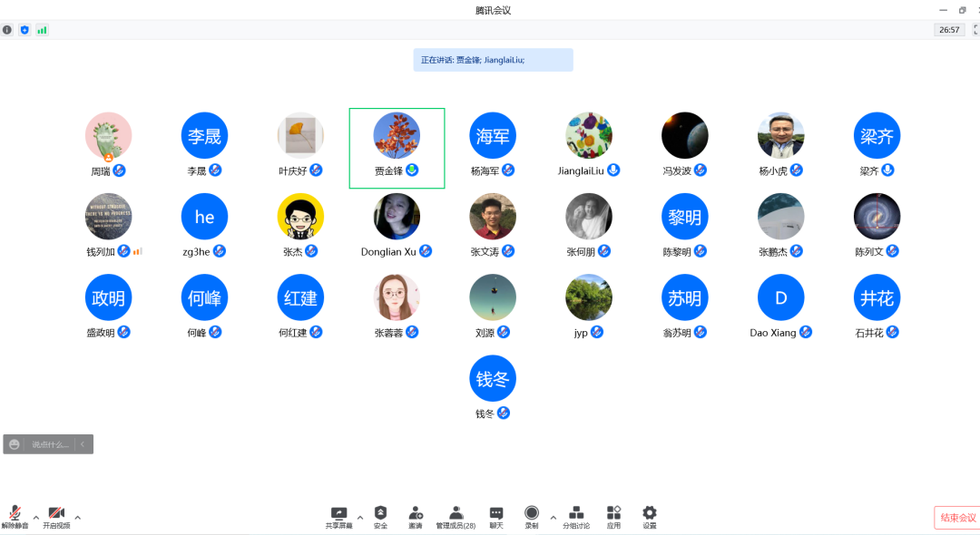The height and width of the screenshot is (535, 980).
Task: Click the red 结束会议 end meeting button
Action: tap(957, 518)
